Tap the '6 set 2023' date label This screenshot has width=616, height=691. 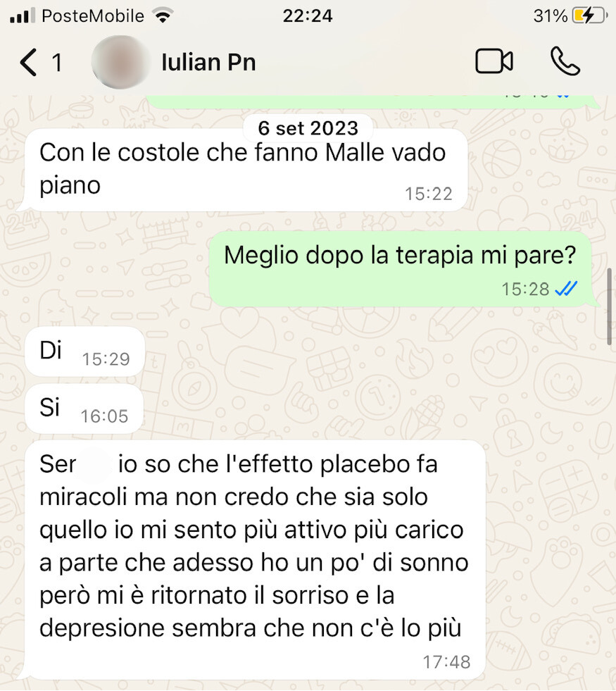point(308,128)
